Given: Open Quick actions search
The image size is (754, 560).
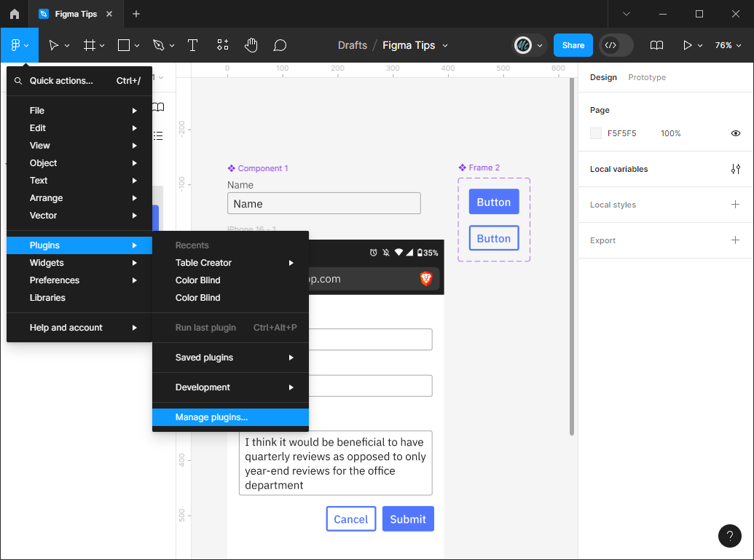Looking at the screenshot, I should click(x=79, y=81).
